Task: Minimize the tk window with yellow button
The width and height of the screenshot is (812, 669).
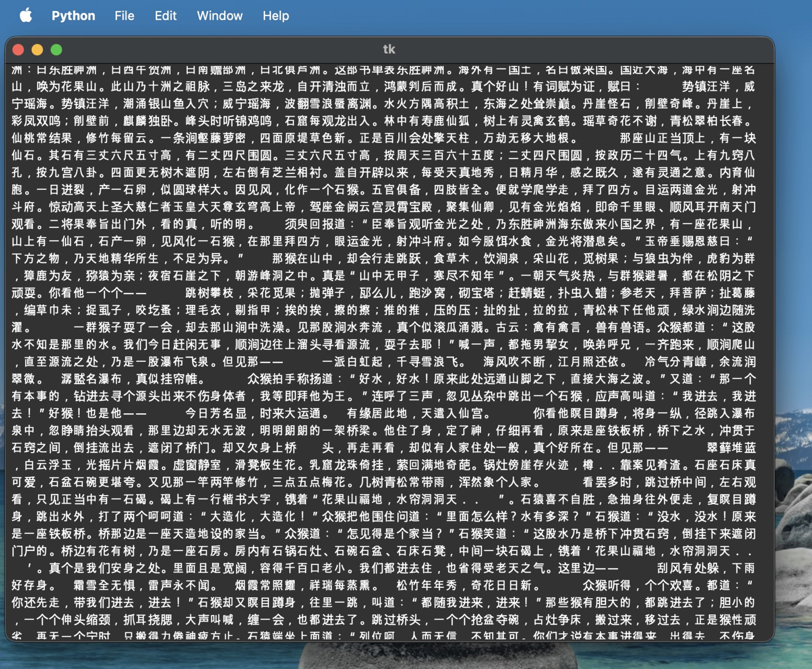Action: [x=37, y=50]
